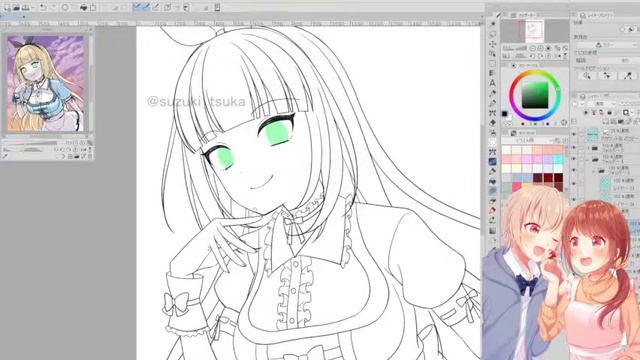Flip canvas horizontally in Navigator
This screenshot has height=360, width=640.
tap(558, 56)
